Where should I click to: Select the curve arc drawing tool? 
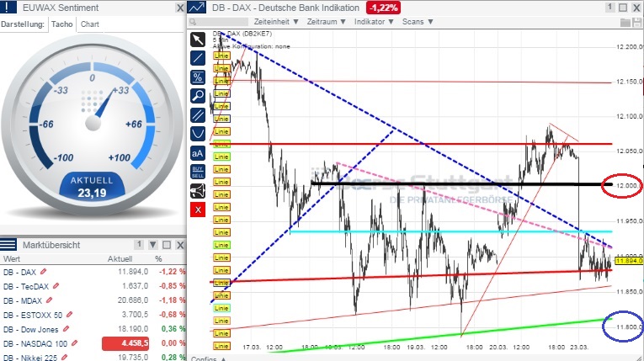(x=198, y=134)
